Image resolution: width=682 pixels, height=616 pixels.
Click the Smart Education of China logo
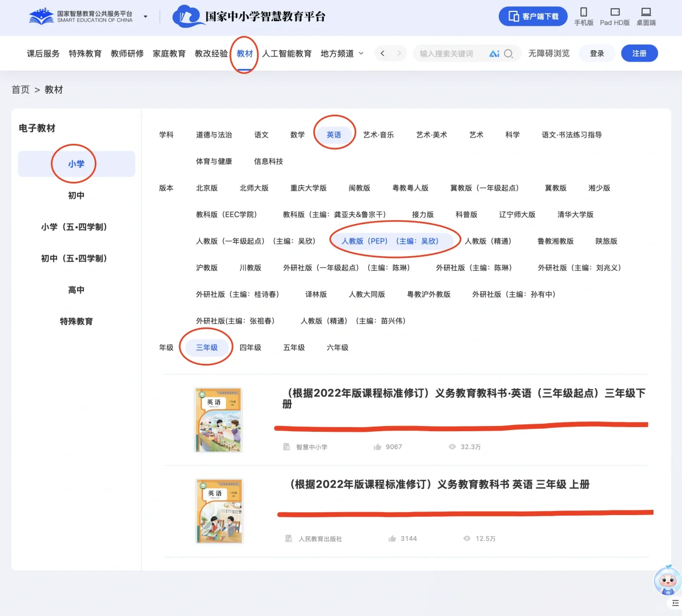(81, 17)
